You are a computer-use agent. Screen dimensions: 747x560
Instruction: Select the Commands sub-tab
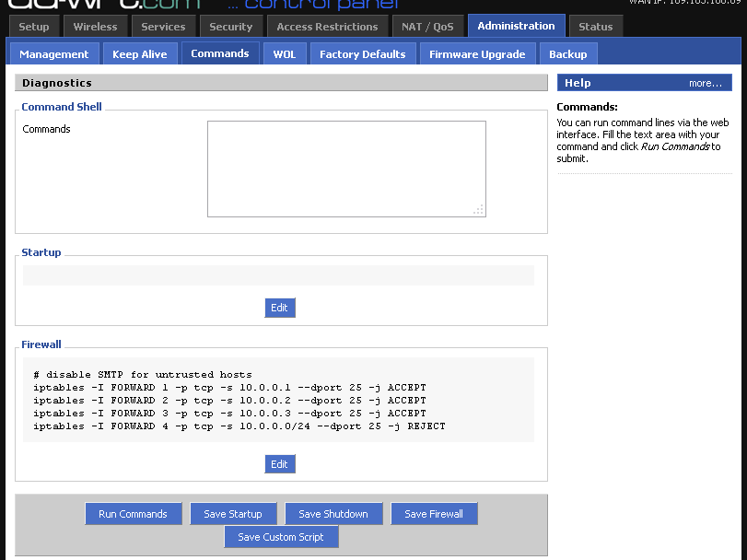[x=220, y=53]
